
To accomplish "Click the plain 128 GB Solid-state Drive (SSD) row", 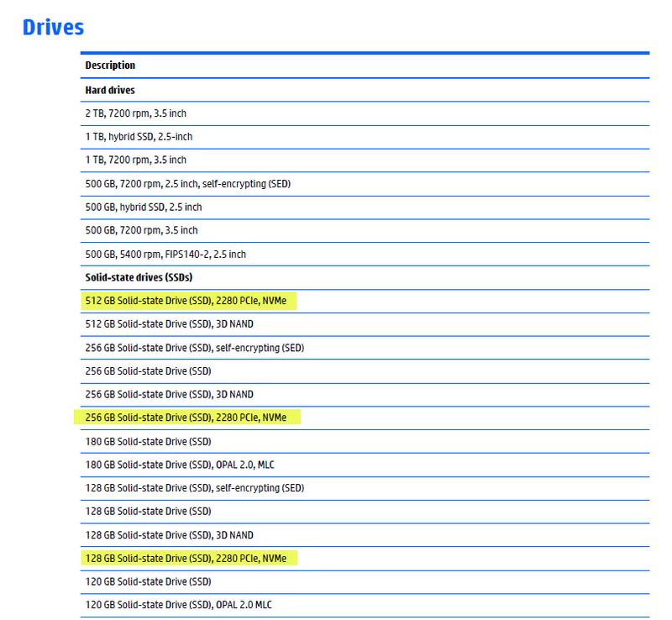I will point(365,512).
